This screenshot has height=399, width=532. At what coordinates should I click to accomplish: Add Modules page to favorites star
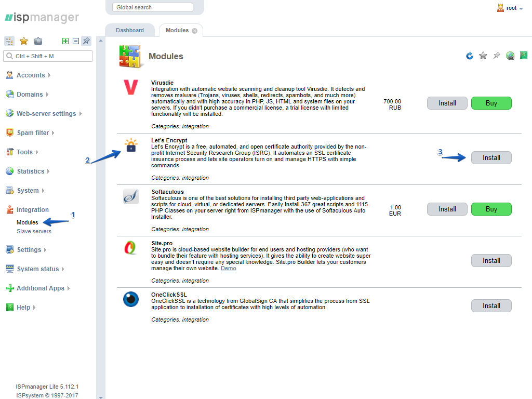pyautogui.click(x=483, y=56)
